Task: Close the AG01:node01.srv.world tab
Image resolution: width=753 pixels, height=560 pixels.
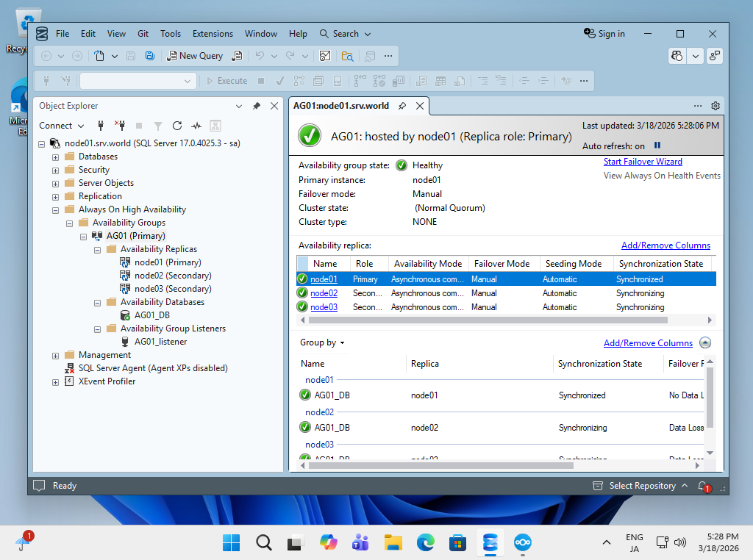Action: [420, 106]
